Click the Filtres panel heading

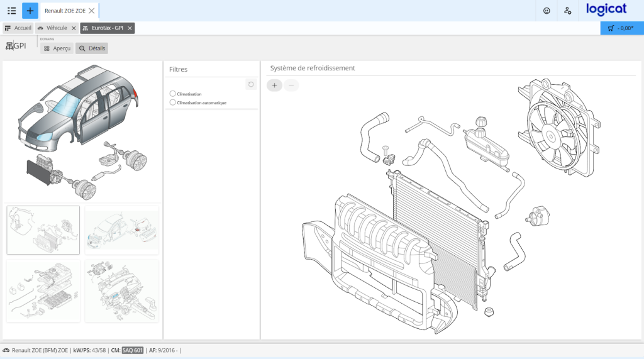pos(178,69)
